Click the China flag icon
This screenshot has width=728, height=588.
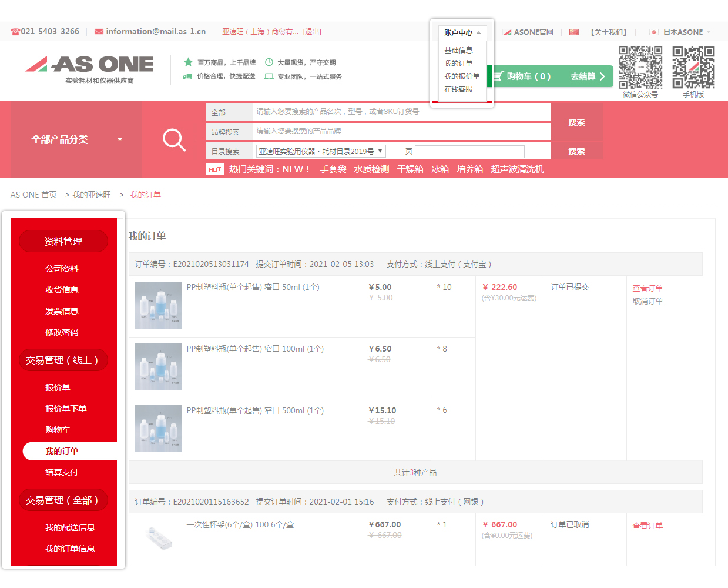tap(574, 32)
